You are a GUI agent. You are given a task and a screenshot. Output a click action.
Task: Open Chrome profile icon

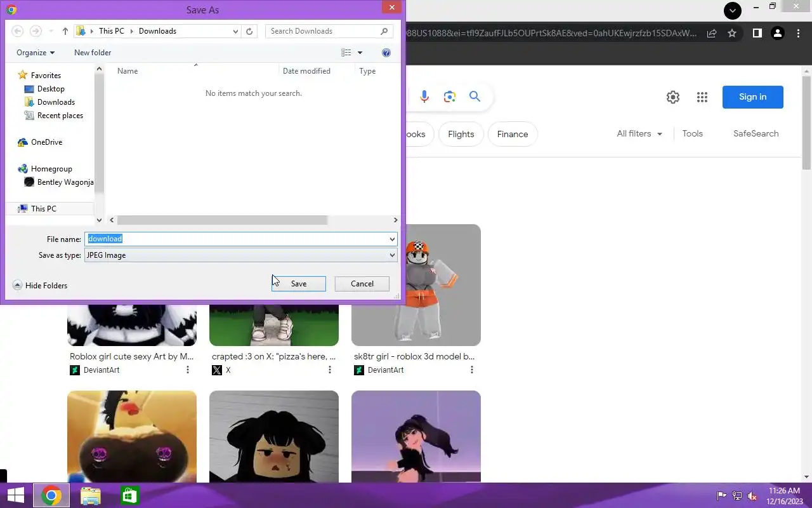click(x=777, y=33)
